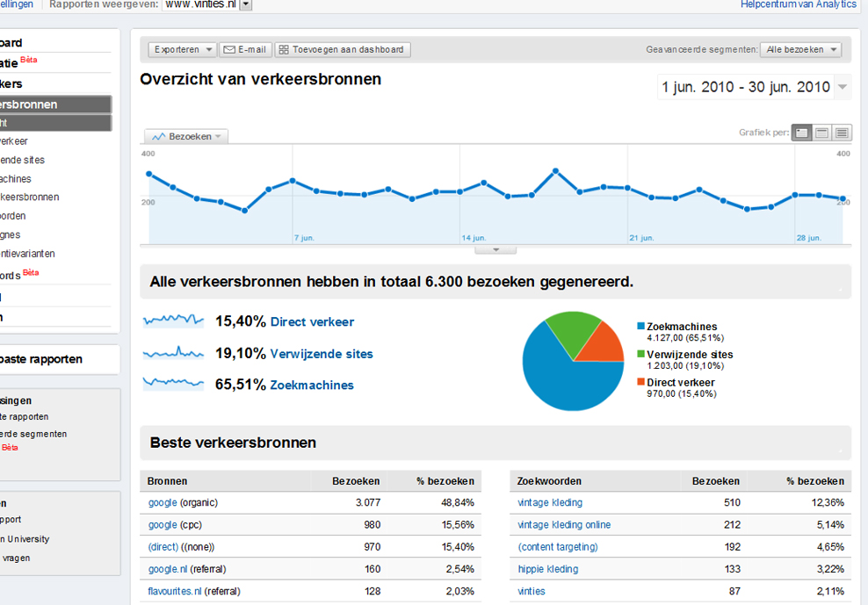Open the Alle bezoeken segment dropdown

(801, 50)
